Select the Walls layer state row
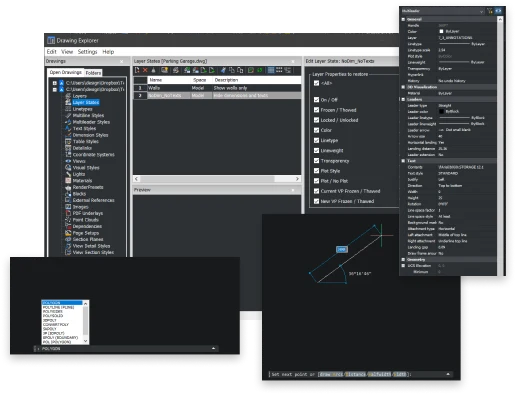The image size is (516, 395). (x=217, y=88)
